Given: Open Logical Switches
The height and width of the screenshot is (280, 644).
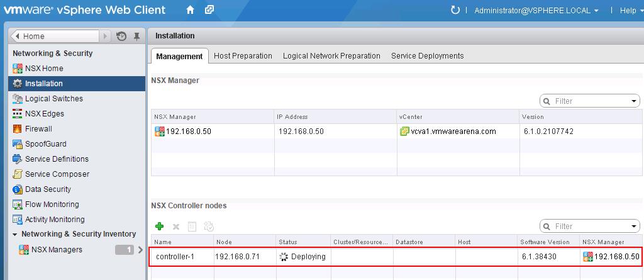Looking at the screenshot, I should (x=54, y=99).
